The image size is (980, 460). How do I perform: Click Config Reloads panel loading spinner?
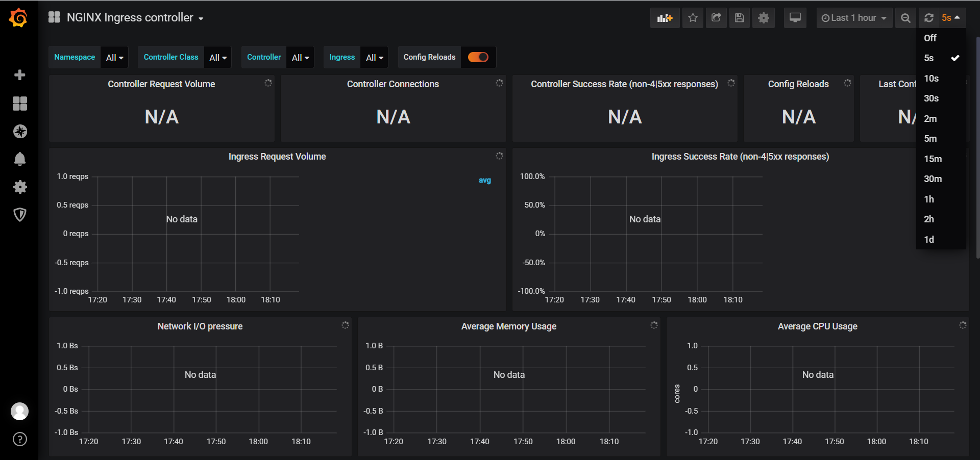847,83
